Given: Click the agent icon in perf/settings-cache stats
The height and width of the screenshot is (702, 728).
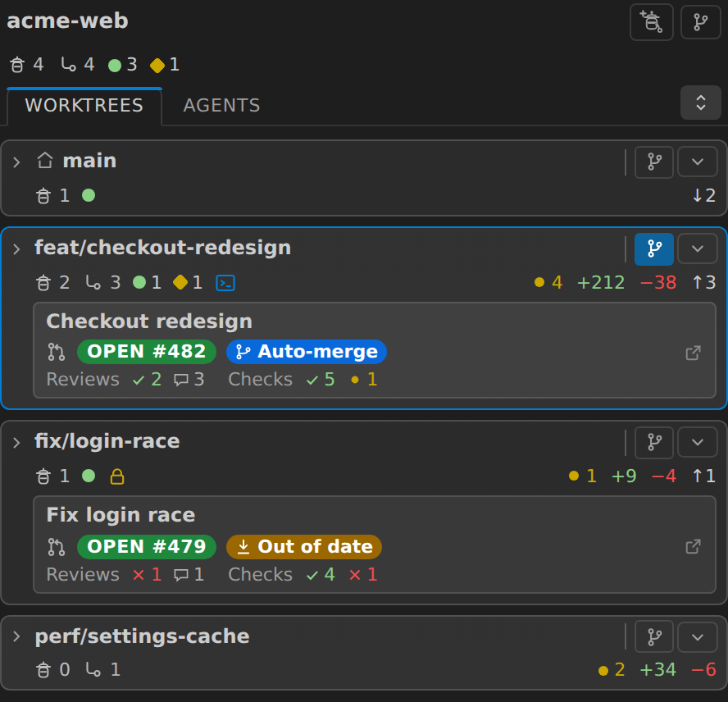Looking at the screenshot, I should (x=43, y=670).
